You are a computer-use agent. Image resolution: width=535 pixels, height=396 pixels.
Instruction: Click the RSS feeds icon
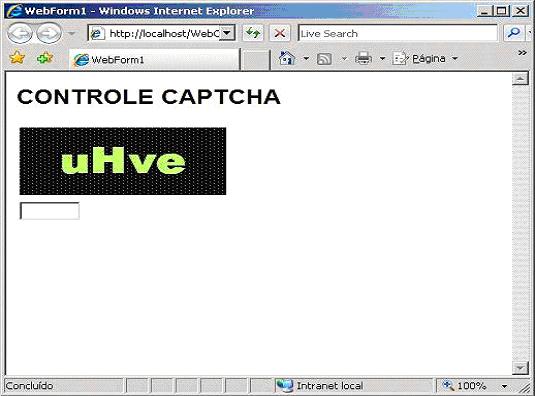tap(324, 59)
